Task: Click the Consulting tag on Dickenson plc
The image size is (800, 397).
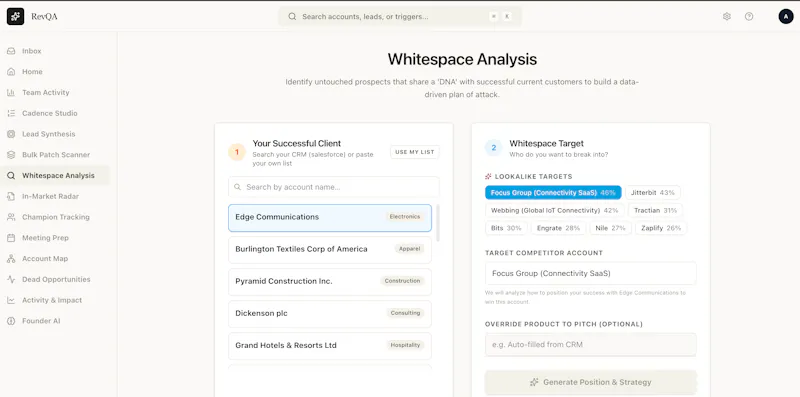Action: pos(405,313)
